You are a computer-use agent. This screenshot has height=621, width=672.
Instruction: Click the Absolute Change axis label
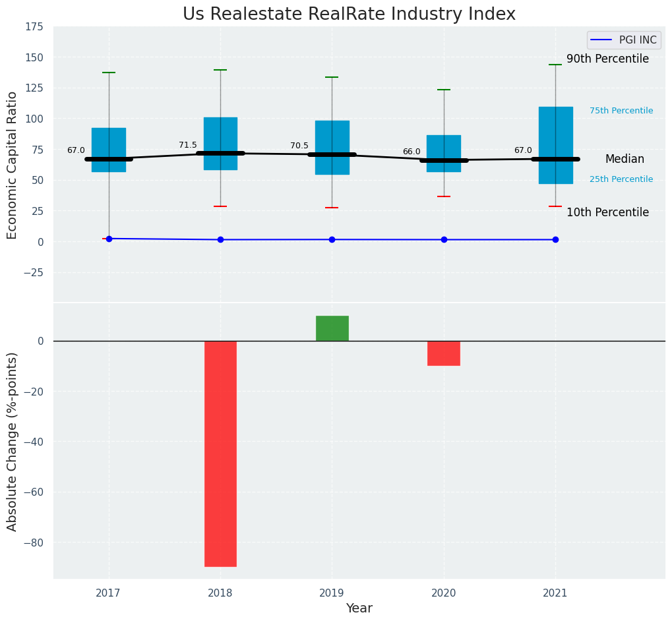click(x=13, y=441)
